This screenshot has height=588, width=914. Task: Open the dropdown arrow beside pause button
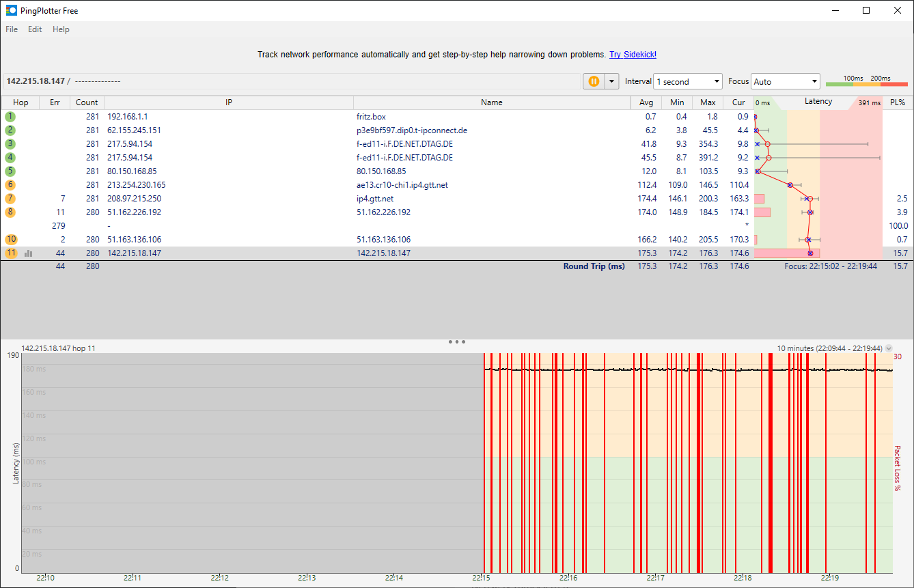(611, 81)
